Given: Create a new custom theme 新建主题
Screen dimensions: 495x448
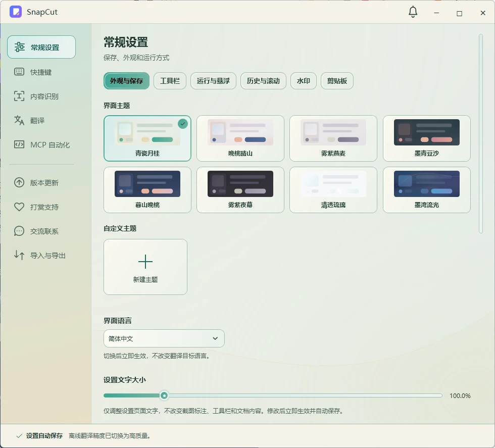Looking at the screenshot, I should pyautogui.click(x=145, y=267).
